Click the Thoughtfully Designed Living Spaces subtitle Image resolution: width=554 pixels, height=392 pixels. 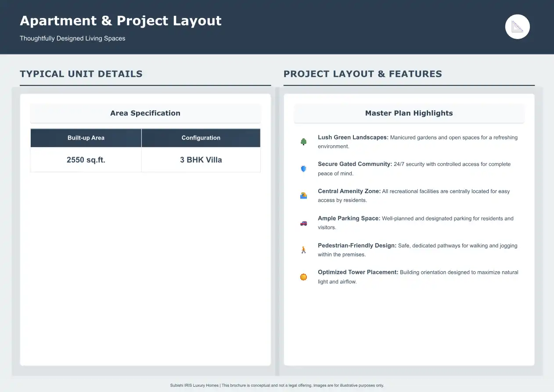click(x=72, y=39)
